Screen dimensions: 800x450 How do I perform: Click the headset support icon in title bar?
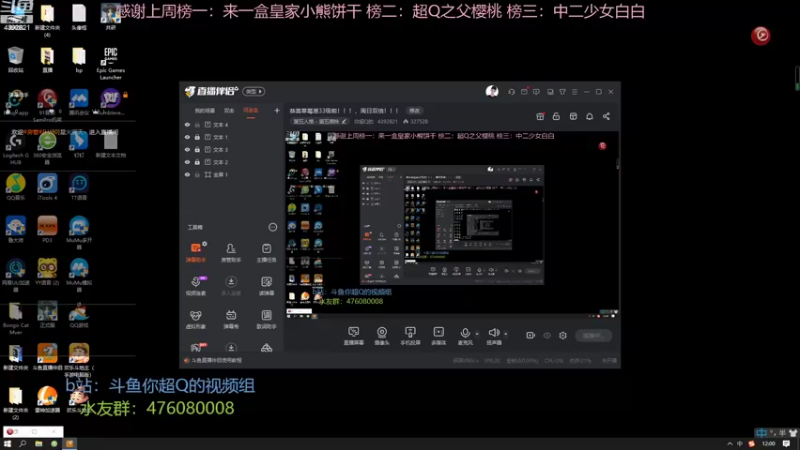pos(511,92)
